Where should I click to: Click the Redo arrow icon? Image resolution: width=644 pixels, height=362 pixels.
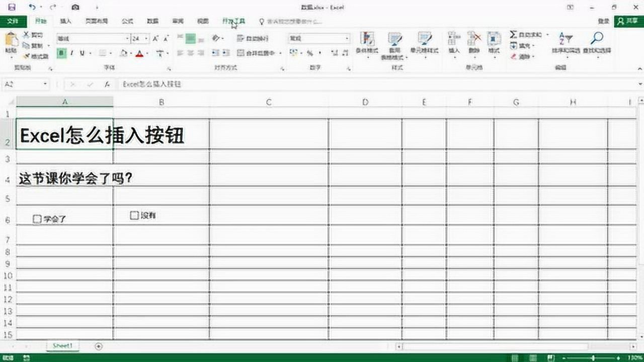click(x=52, y=7)
